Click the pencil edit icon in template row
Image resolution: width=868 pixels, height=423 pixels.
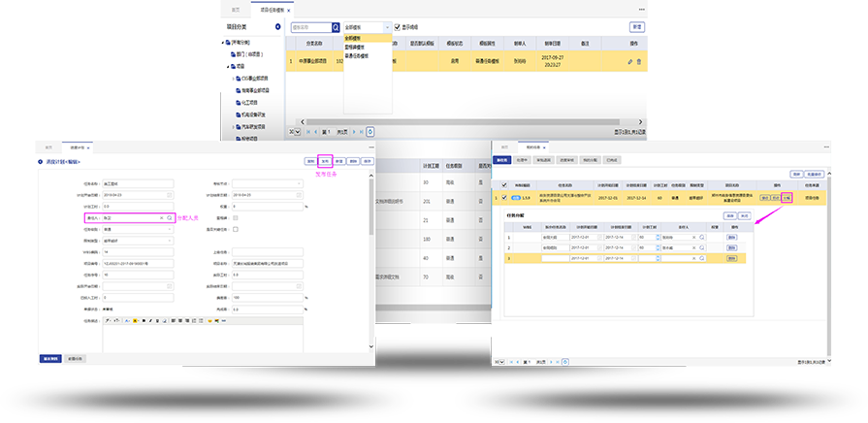click(630, 61)
